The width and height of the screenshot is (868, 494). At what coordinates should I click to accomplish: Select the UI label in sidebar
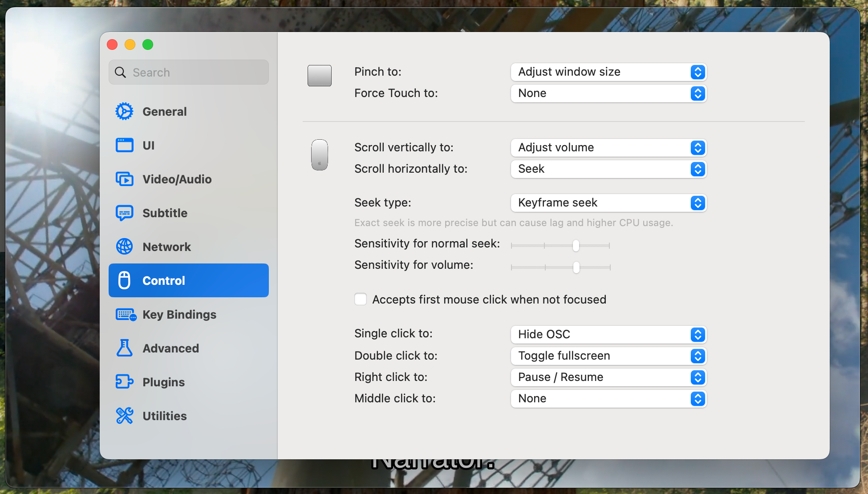[x=148, y=145]
